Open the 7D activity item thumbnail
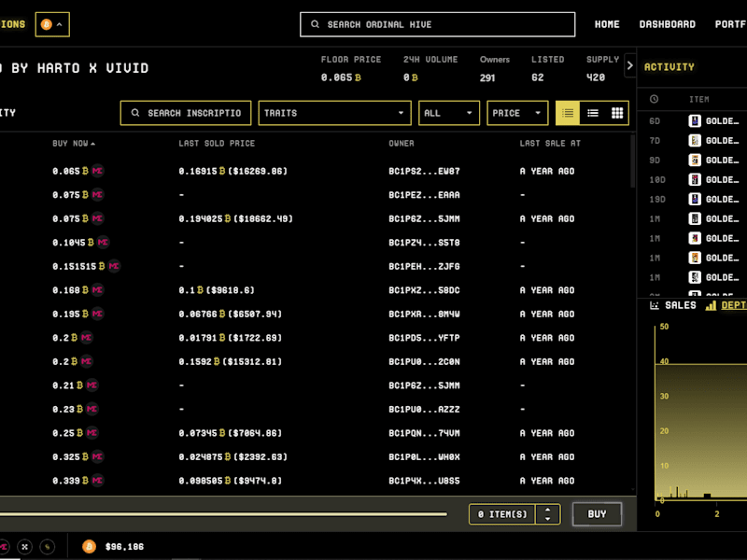 pos(695,141)
